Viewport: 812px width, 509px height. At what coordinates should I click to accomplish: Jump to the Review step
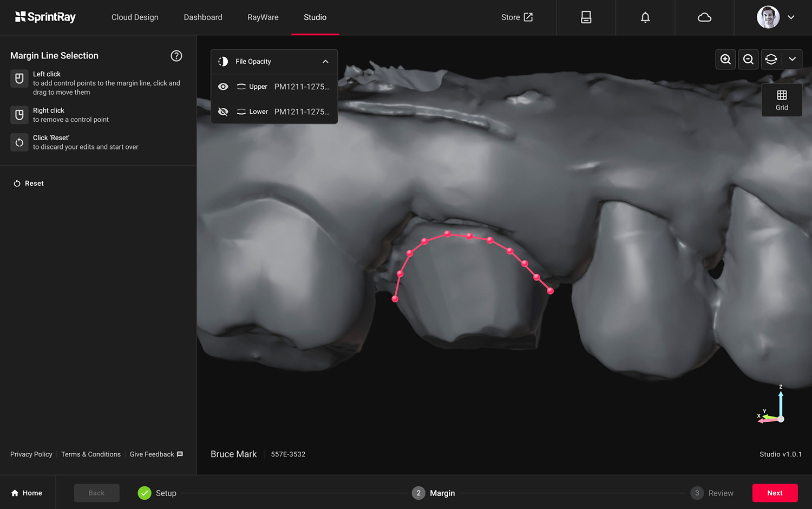pos(712,493)
